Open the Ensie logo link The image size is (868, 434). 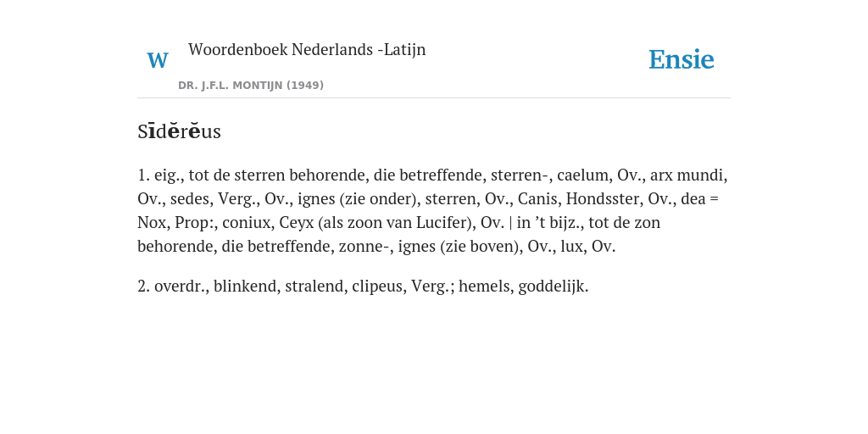pyautogui.click(x=681, y=59)
